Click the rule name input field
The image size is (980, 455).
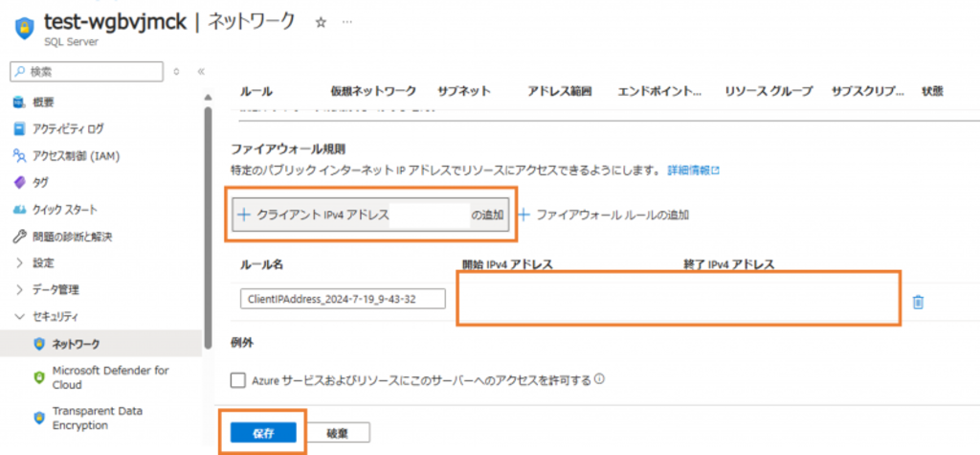click(x=343, y=299)
